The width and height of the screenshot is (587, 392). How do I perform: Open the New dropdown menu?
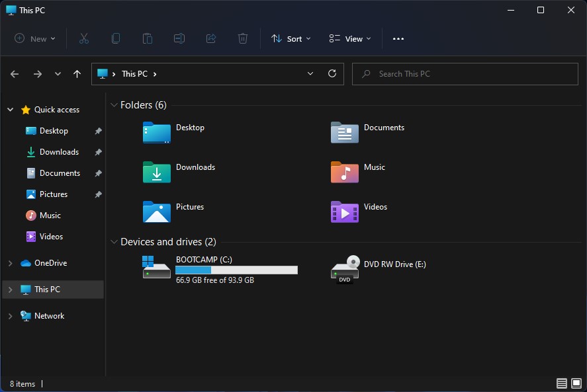point(35,38)
